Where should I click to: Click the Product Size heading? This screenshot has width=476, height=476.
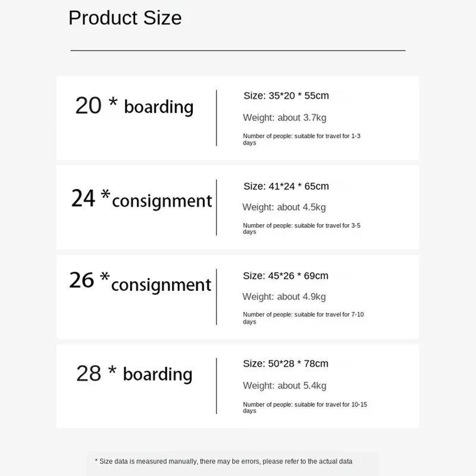(125, 18)
